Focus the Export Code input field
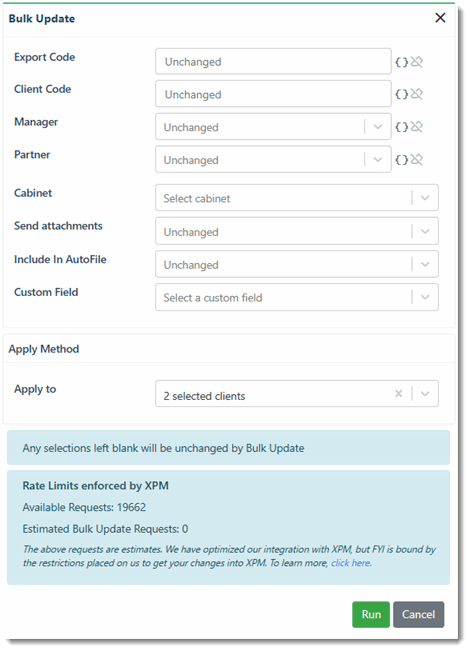This screenshot has height=651, width=470. pyautogui.click(x=273, y=61)
